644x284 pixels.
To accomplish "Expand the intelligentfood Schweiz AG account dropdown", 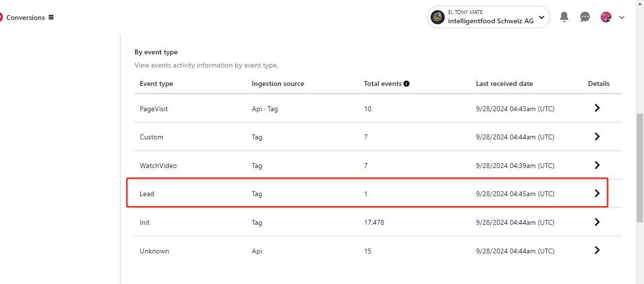I will point(541,17).
